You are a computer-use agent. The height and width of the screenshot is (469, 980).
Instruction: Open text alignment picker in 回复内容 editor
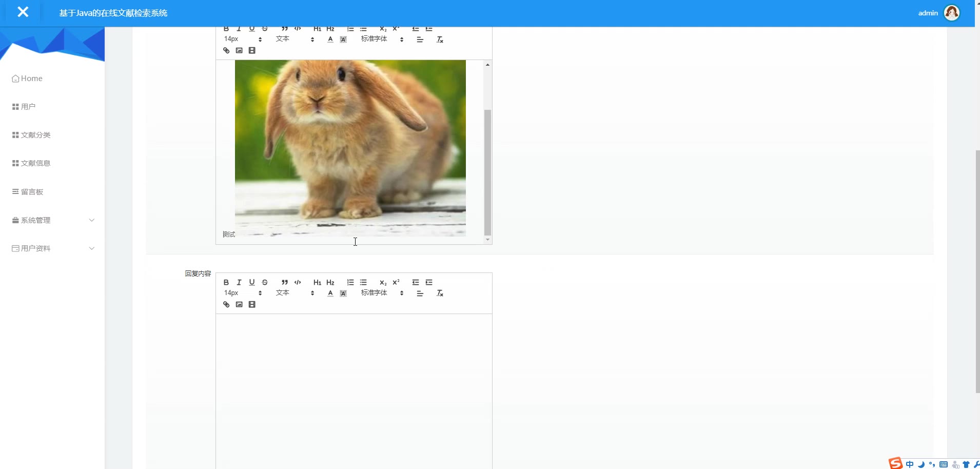pos(420,293)
